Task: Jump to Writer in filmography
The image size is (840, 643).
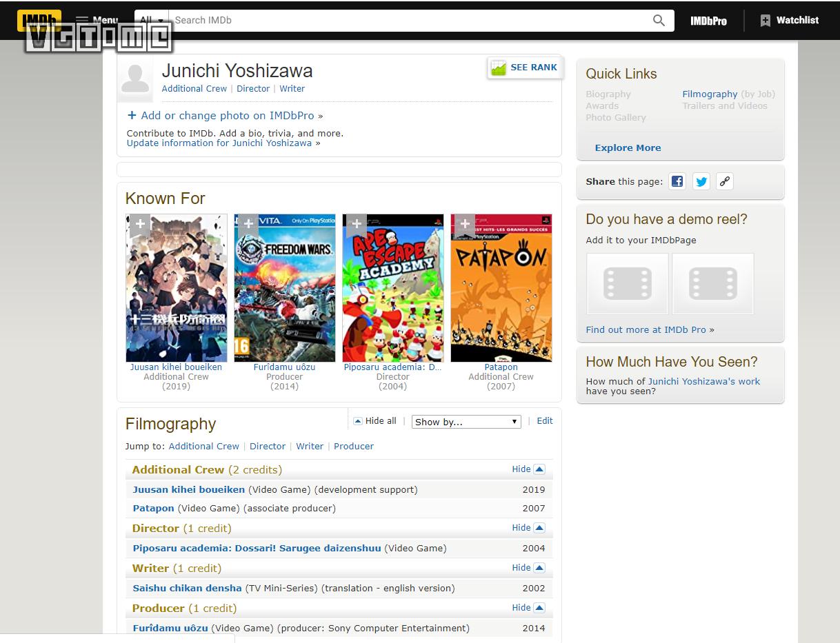Action: 310,447
